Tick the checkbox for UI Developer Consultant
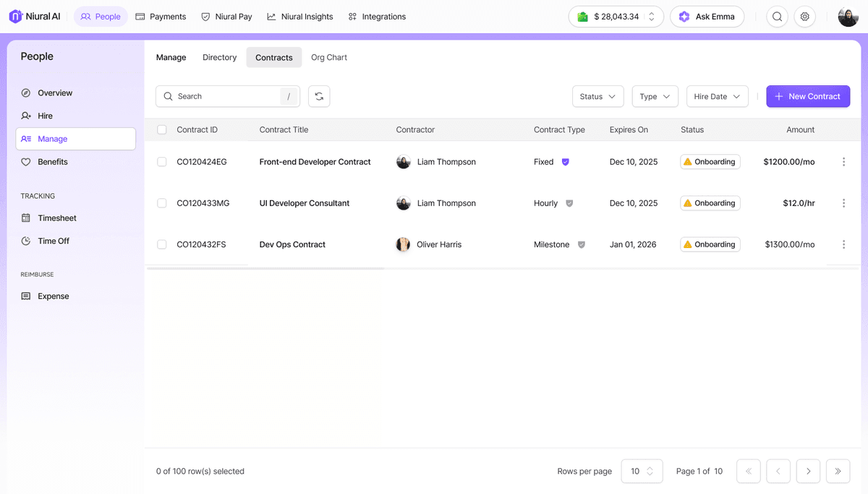The height and width of the screenshot is (494, 868). tap(161, 203)
